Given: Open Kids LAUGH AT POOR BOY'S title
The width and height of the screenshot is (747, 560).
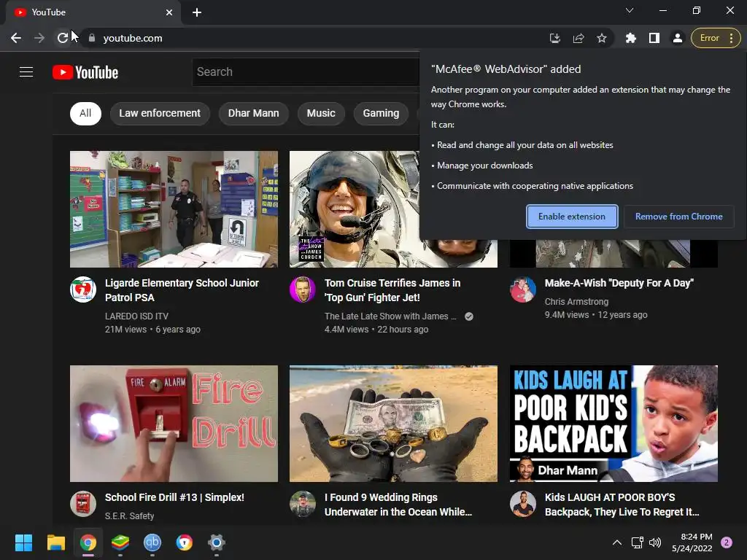Looking at the screenshot, I should pyautogui.click(x=622, y=505).
